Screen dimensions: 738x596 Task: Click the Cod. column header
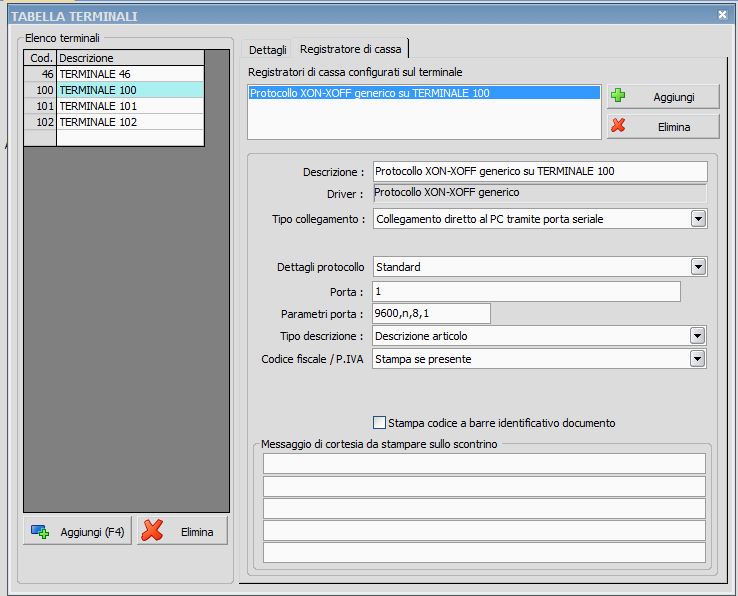tap(40, 58)
